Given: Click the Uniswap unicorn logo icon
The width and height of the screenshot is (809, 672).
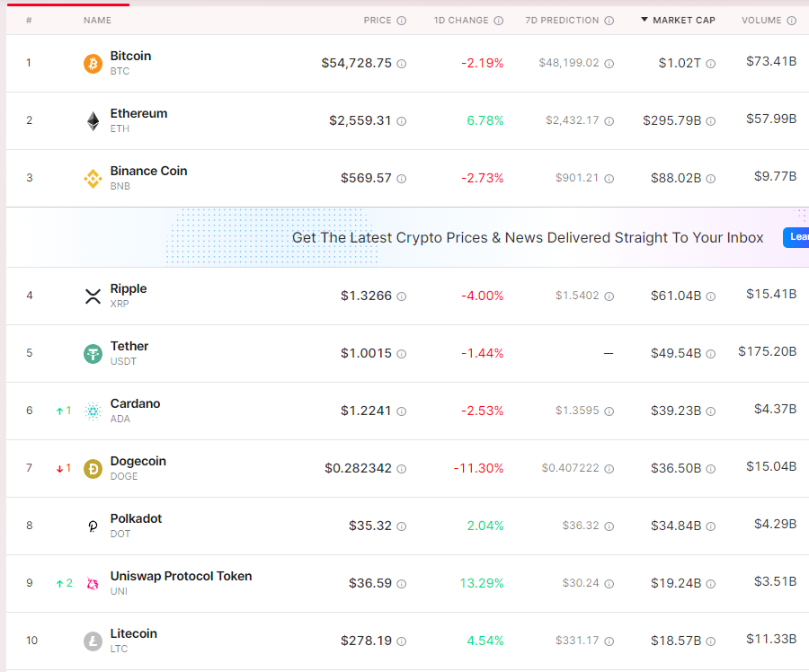Looking at the screenshot, I should point(93,583).
